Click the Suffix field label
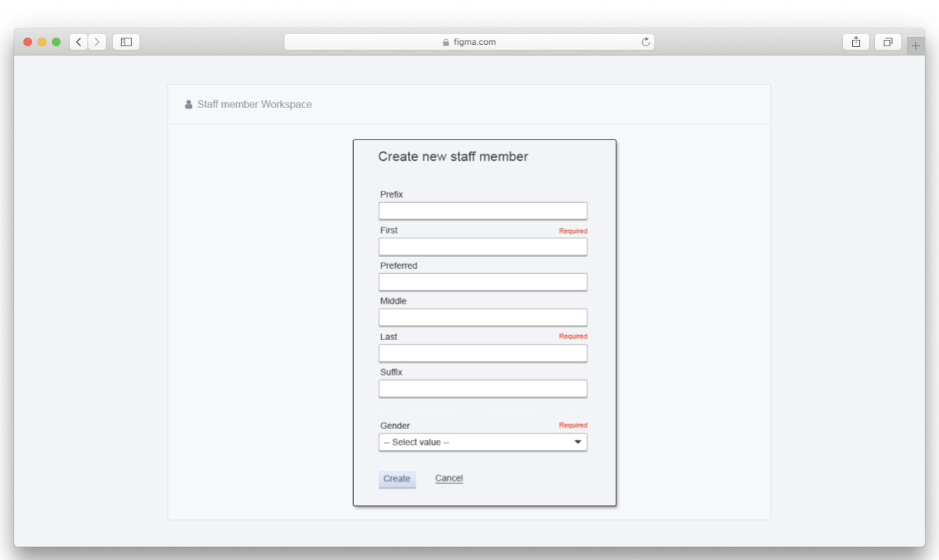Viewport: 939px width, 560px height. [x=392, y=372]
